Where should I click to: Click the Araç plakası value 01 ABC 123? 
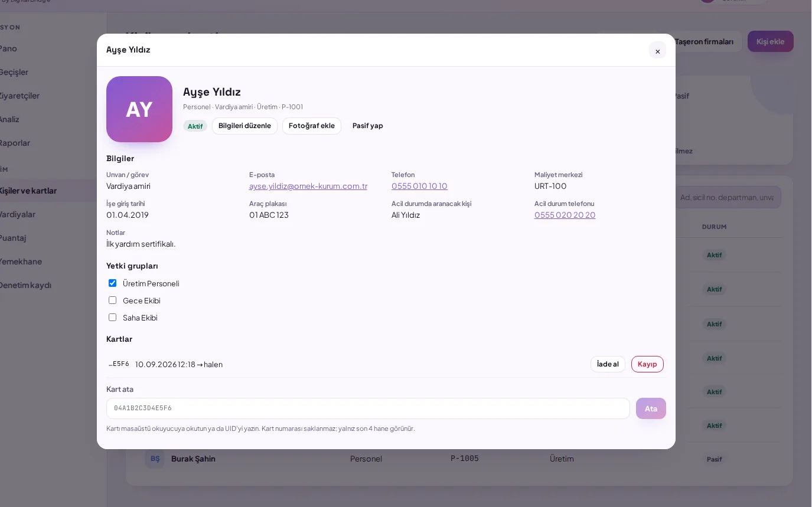269,215
